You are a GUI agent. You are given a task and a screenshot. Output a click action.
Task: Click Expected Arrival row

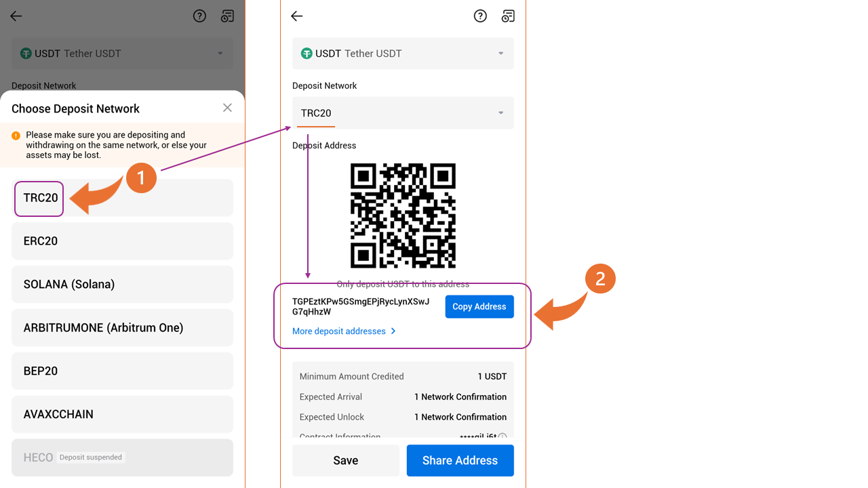point(403,397)
